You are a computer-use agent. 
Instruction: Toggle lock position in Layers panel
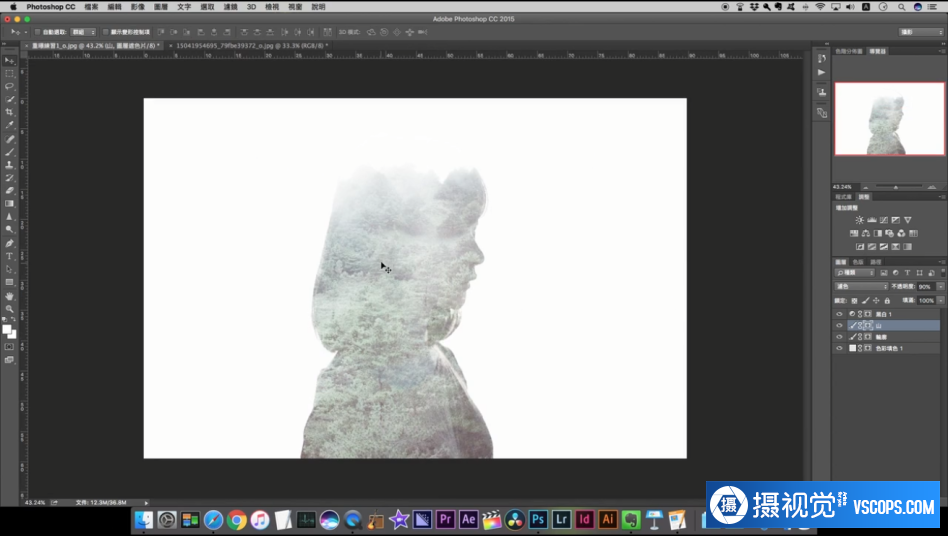(876, 300)
